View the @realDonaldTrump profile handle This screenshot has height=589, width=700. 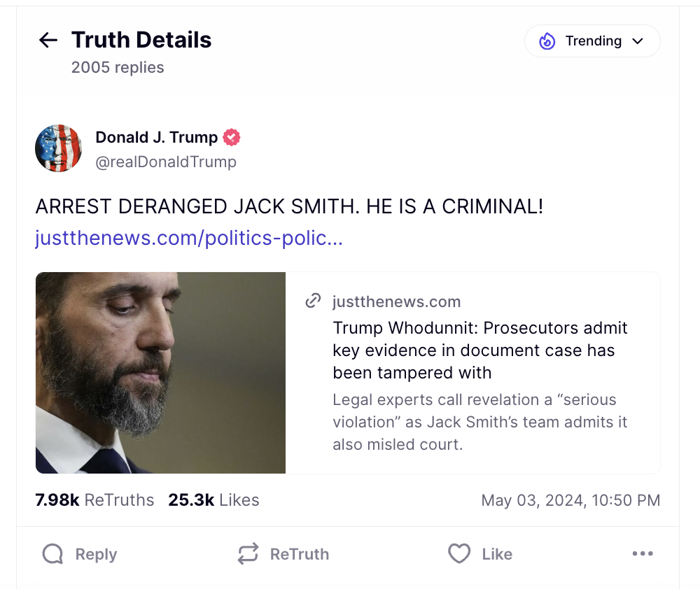tap(167, 162)
